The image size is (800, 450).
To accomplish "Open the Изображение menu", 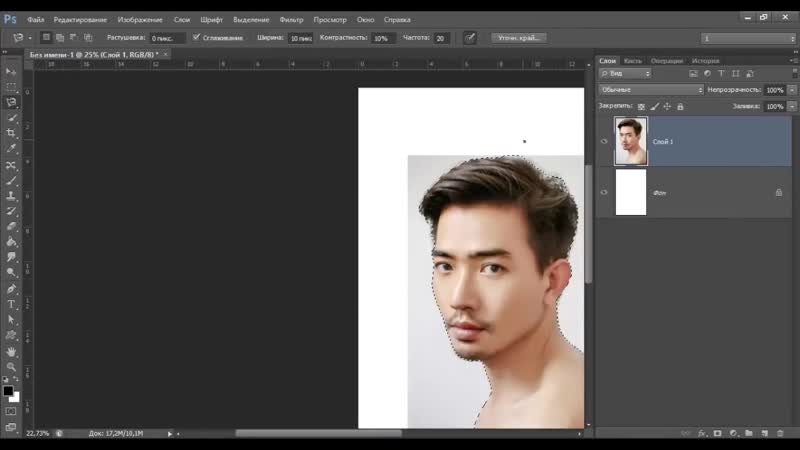I will (x=140, y=20).
